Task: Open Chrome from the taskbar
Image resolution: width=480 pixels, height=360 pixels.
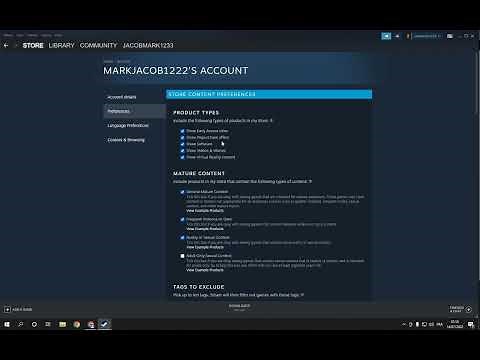Action: 77,324
